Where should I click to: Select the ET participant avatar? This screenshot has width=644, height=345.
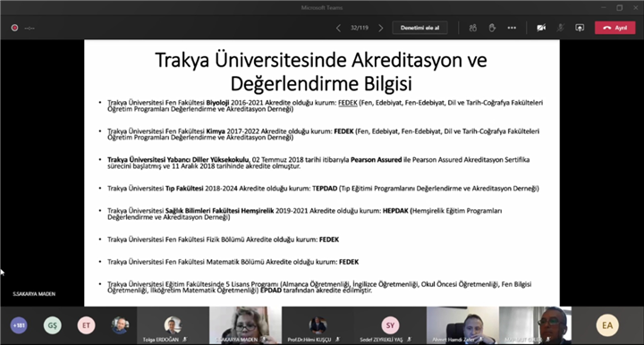pos(86,325)
